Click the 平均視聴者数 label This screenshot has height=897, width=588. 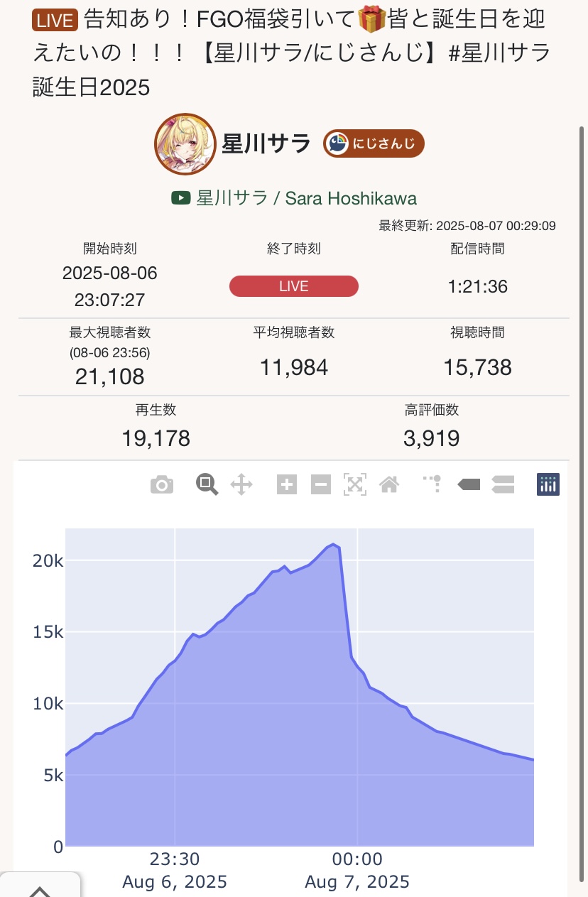click(x=294, y=332)
